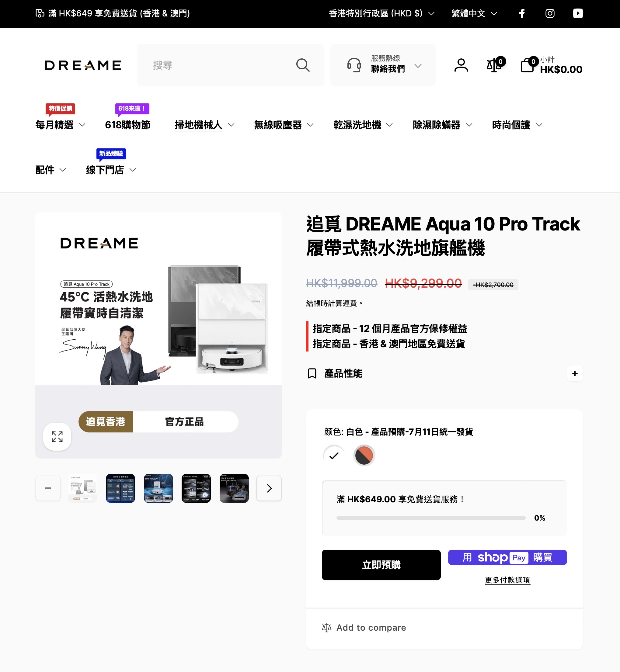Select the third thumbnail with lightning background
The height and width of the screenshot is (672, 620).
158,488
